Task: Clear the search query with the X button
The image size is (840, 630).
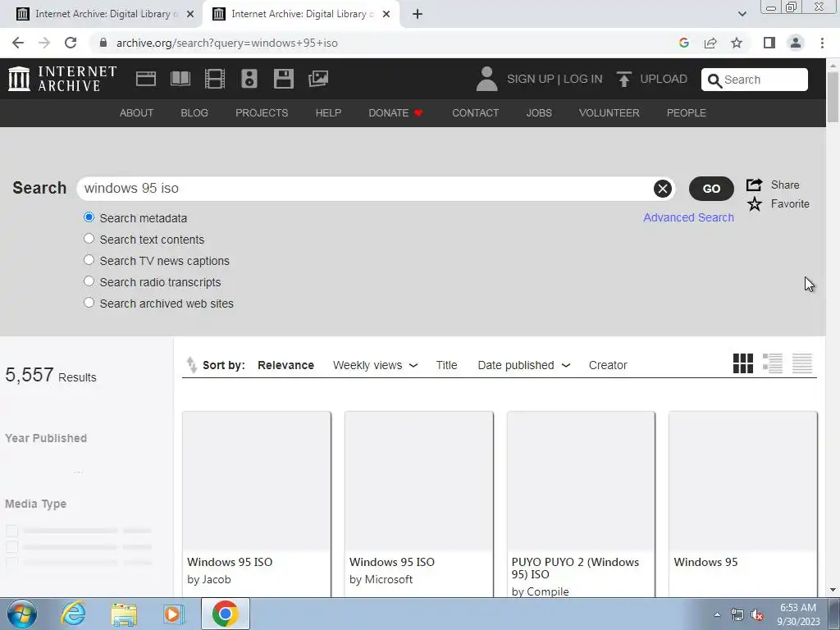Action: (x=663, y=189)
